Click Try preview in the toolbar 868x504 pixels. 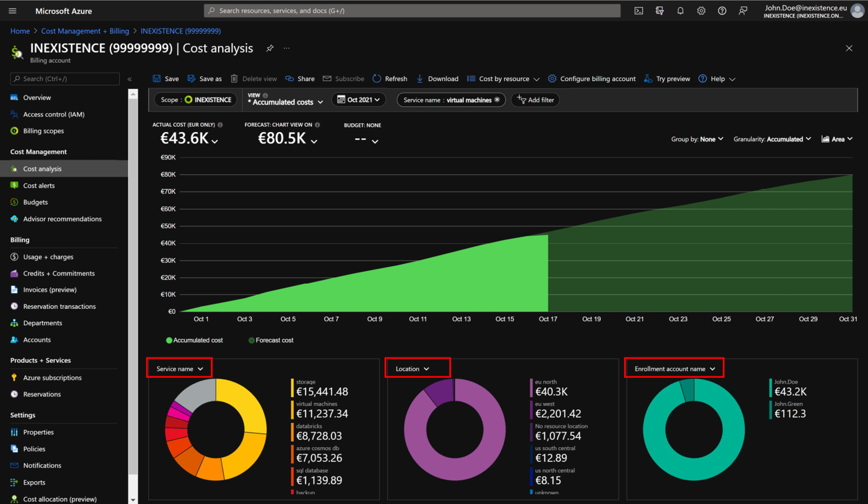point(667,79)
